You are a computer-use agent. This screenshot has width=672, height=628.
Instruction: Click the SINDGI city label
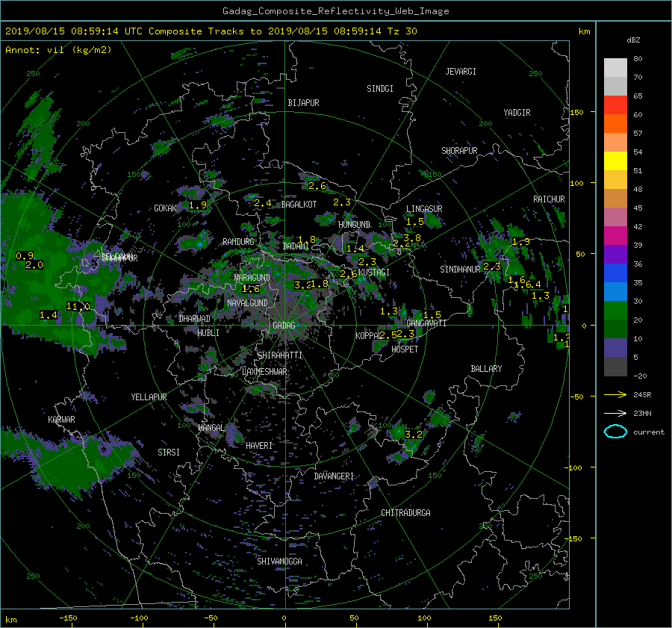pos(380,89)
